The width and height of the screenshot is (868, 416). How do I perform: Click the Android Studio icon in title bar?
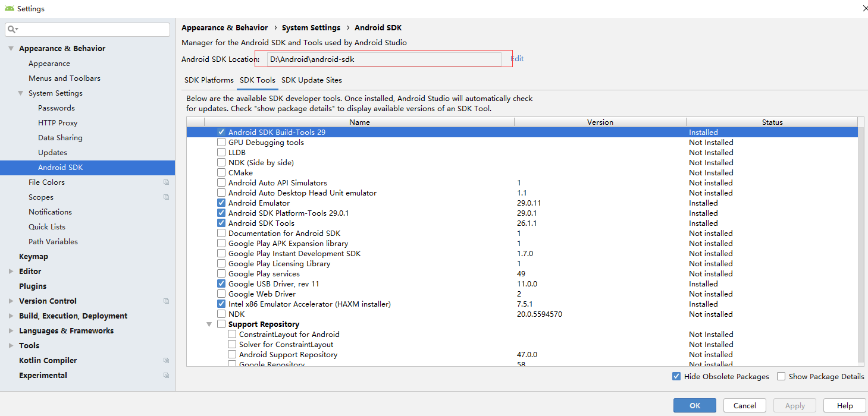tap(9, 8)
